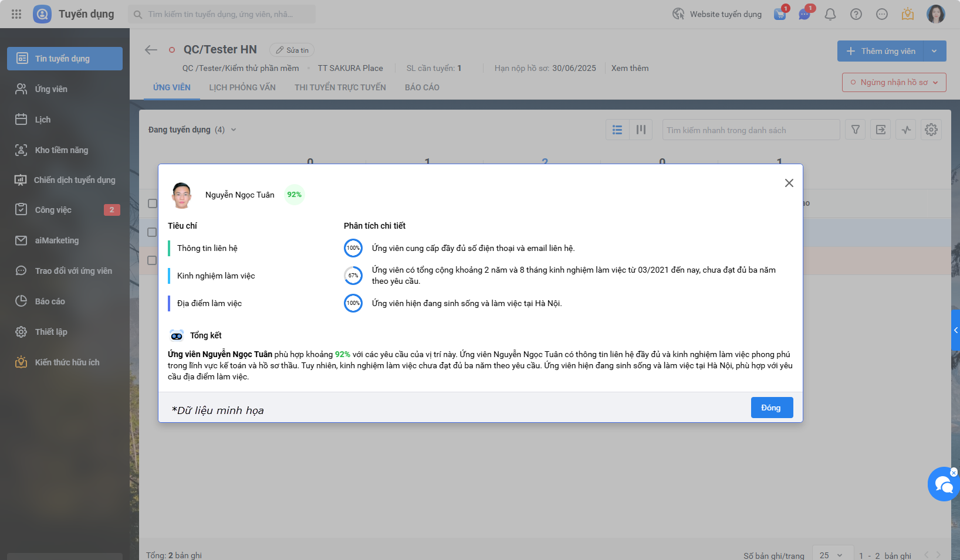Viewport: 960px width, 560px height.
Task: Switch to the Lịch phỏng vấn tab
Action: (242, 87)
